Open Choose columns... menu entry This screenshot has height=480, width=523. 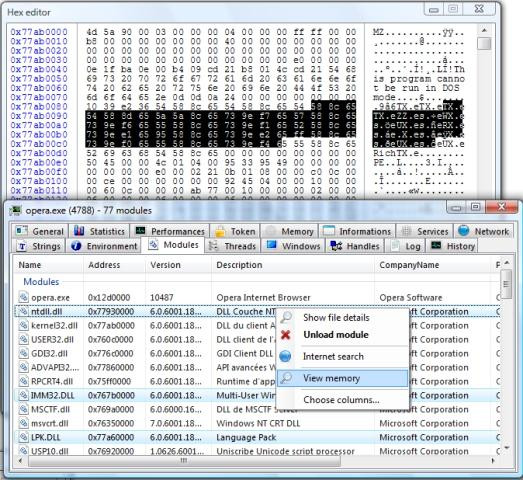343,400
